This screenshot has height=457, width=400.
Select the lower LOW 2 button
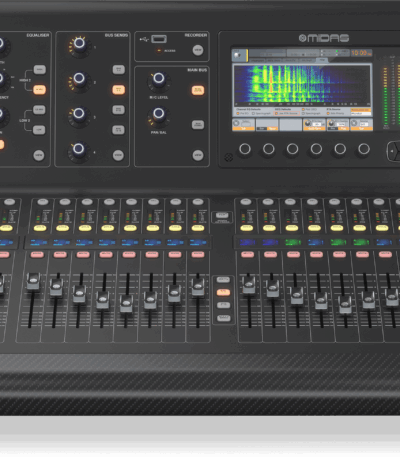pyautogui.click(x=39, y=130)
